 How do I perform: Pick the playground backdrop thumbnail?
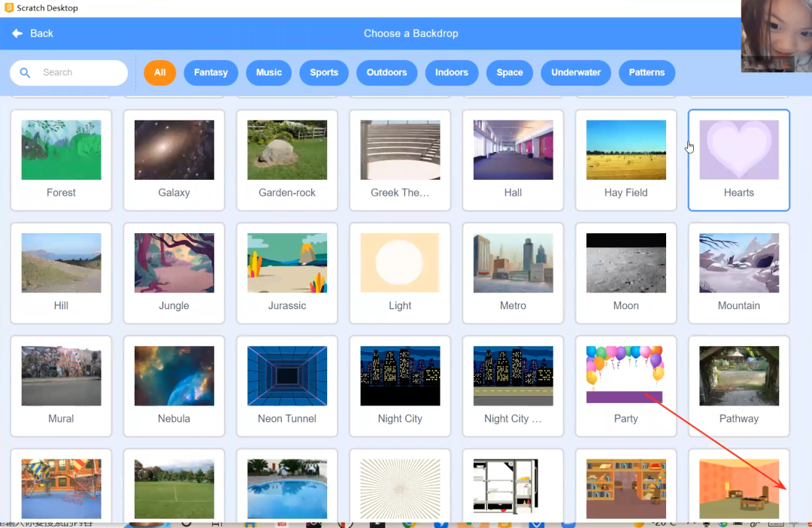click(61, 488)
